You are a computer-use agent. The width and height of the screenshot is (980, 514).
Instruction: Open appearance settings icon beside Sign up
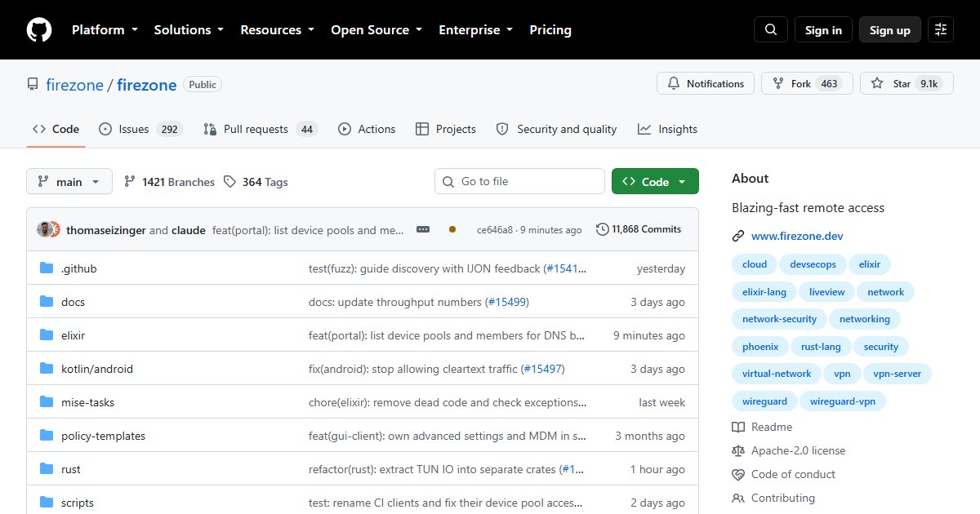pos(941,30)
